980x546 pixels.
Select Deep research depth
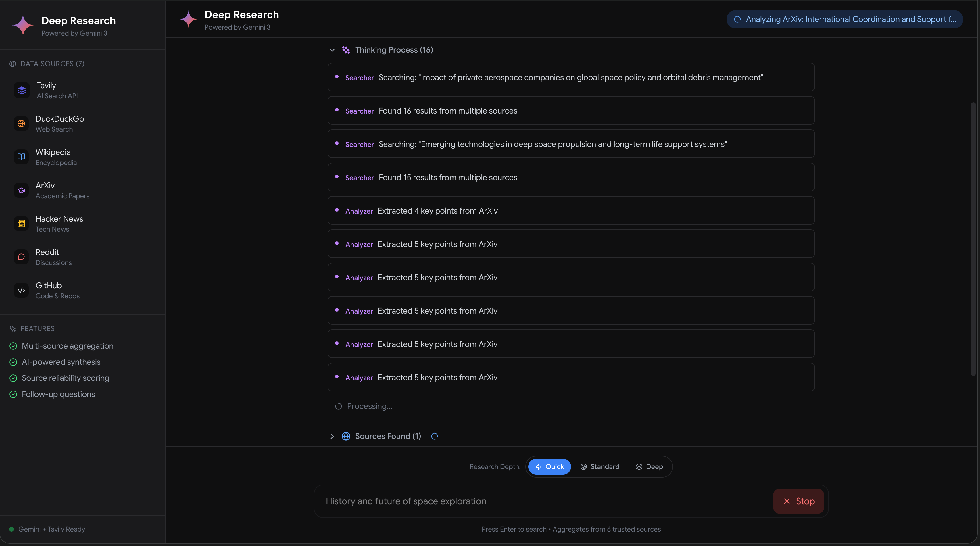[x=650, y=466]
